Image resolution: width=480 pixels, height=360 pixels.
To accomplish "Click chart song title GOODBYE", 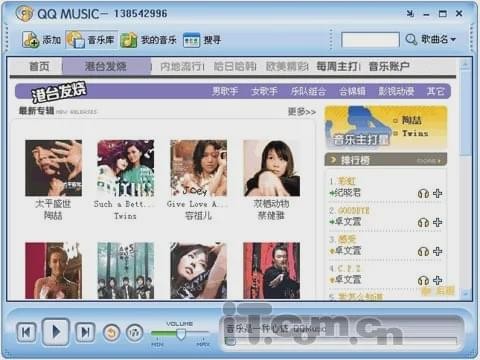I will 354,211.
